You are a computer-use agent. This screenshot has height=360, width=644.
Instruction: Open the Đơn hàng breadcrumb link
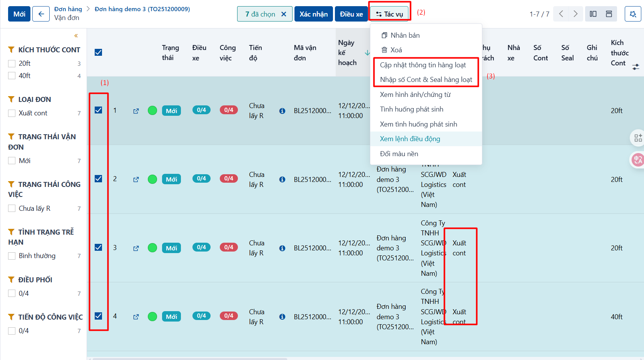[x=68, y=9]
